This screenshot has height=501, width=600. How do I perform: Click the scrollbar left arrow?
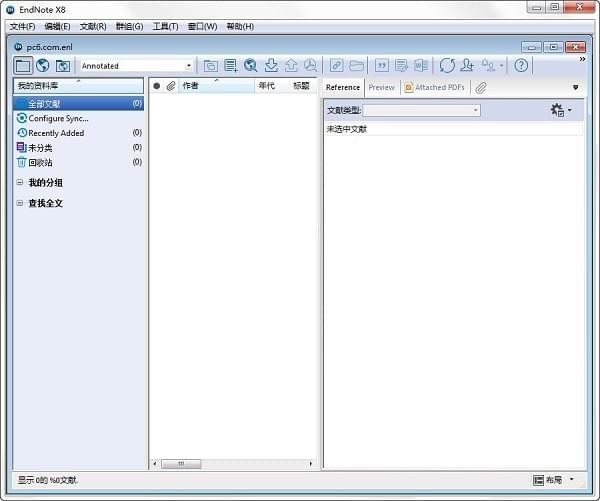[155, 464]
